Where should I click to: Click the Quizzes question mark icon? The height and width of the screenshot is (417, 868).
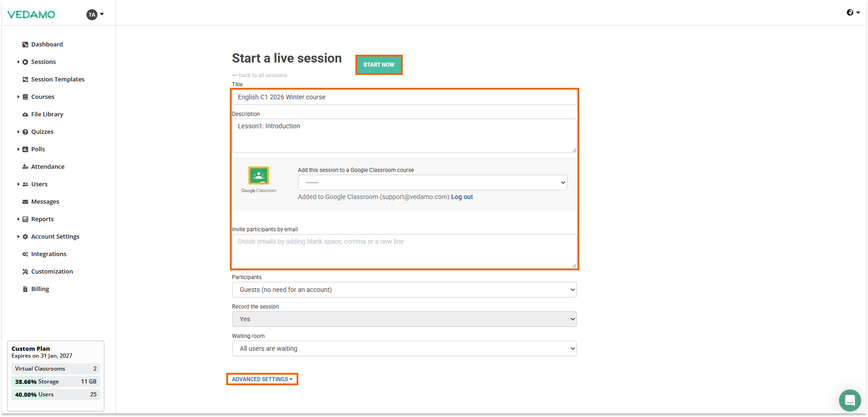click(25, 132)
